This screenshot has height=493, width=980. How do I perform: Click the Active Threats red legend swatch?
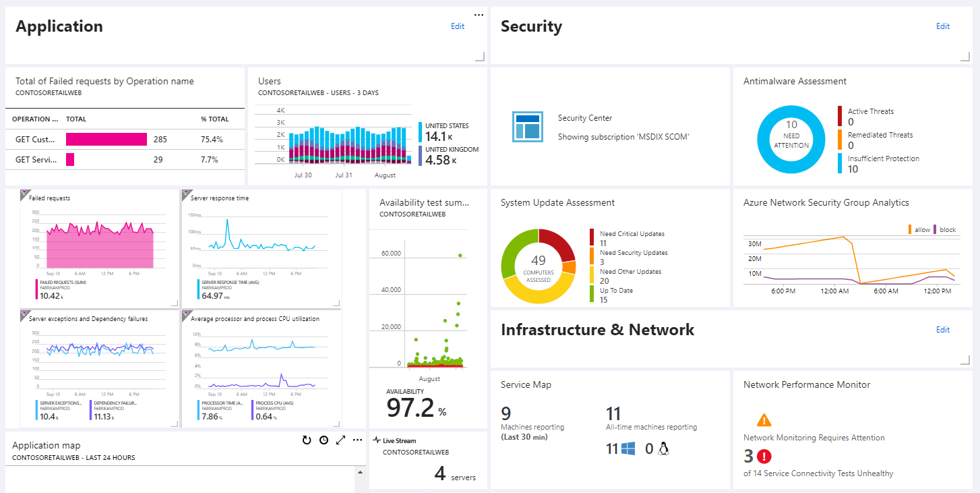pyautogui.click(x=840, y=116)
